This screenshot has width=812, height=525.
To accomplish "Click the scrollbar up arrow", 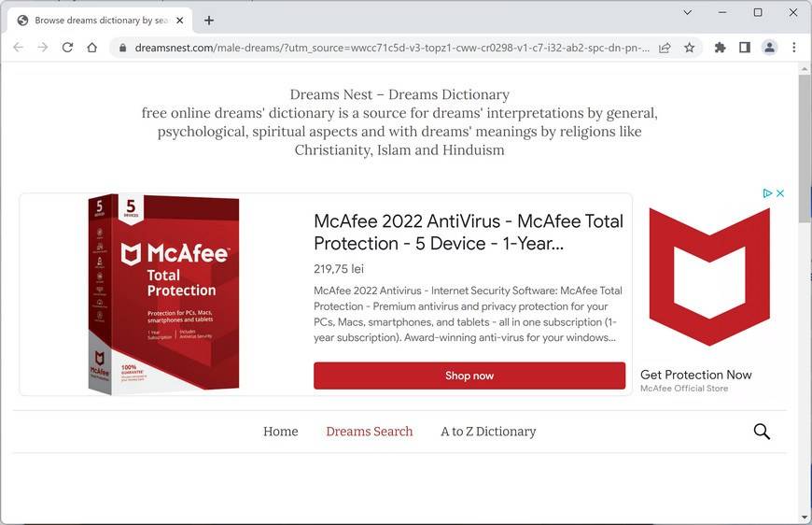I will (x=805, y=68).
